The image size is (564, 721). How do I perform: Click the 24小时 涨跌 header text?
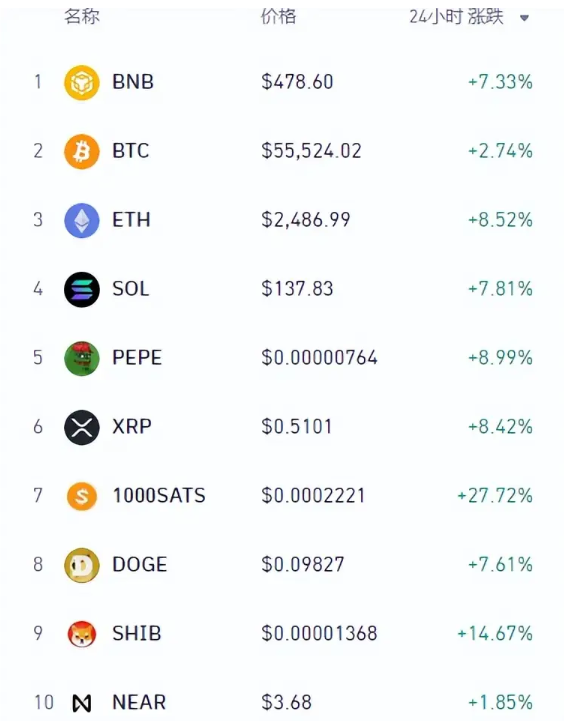(456, 17)
